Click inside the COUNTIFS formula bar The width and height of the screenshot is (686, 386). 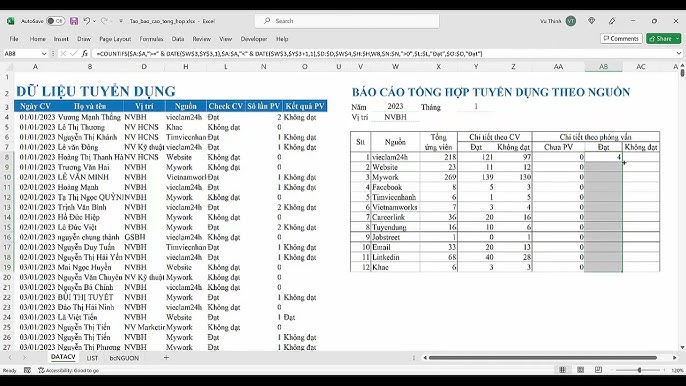pyautogui.click(x=383, y=53)
